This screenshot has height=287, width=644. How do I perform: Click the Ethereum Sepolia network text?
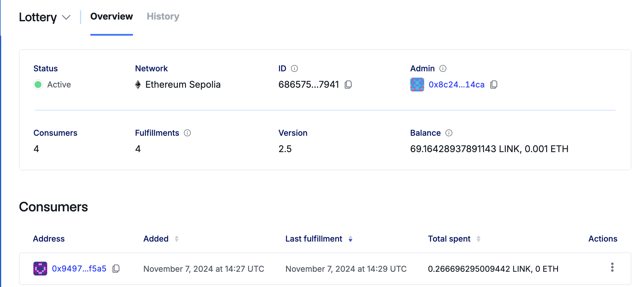click(183, 85)
